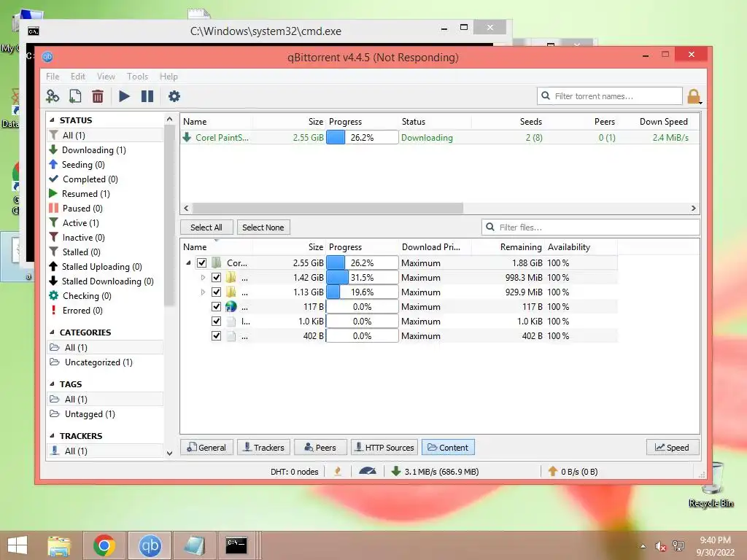Collapse the CATEGORIES section in sidebar
This screenshot has height=560, width=747.
click(52, 332)
